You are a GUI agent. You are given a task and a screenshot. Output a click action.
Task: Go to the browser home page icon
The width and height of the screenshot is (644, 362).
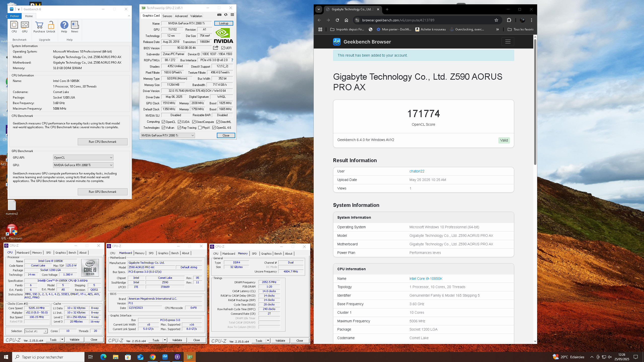click(346, 20)
